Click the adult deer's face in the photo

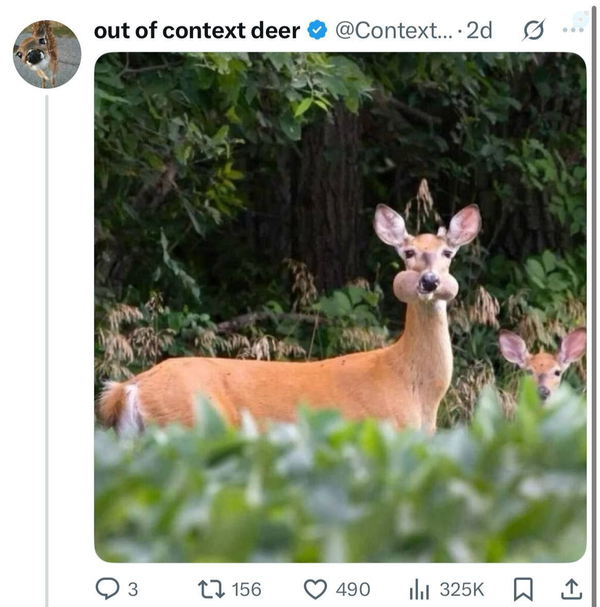pos(427,268)
